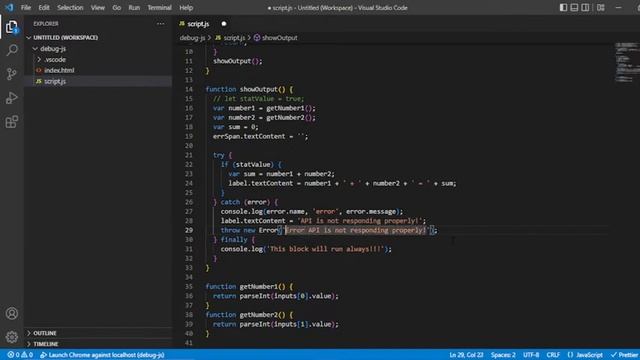
Task: Click line number 21 in the gutter
Action: click(189, 155)
